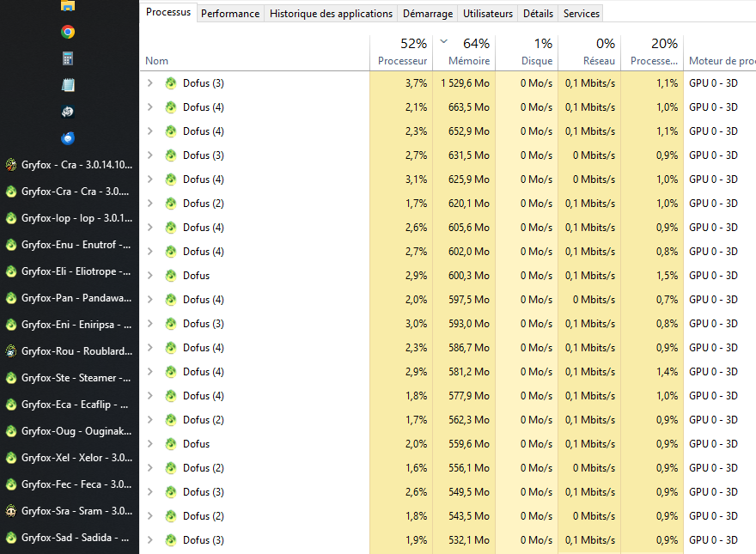This screenshot has width=756, height=554.
Task: Click the Dofus icon on the 652,9 Mo row
Action: click(x=171, y=131)
